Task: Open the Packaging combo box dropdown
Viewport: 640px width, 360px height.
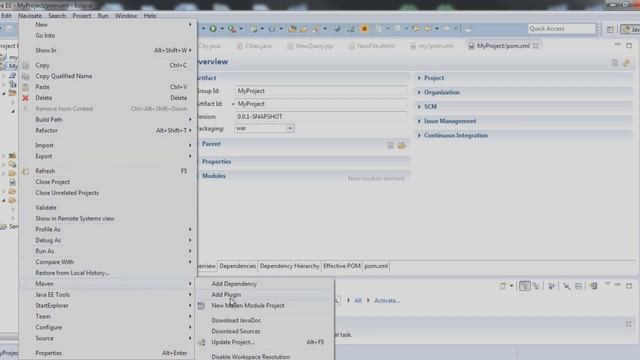Action: coord(290,128)
